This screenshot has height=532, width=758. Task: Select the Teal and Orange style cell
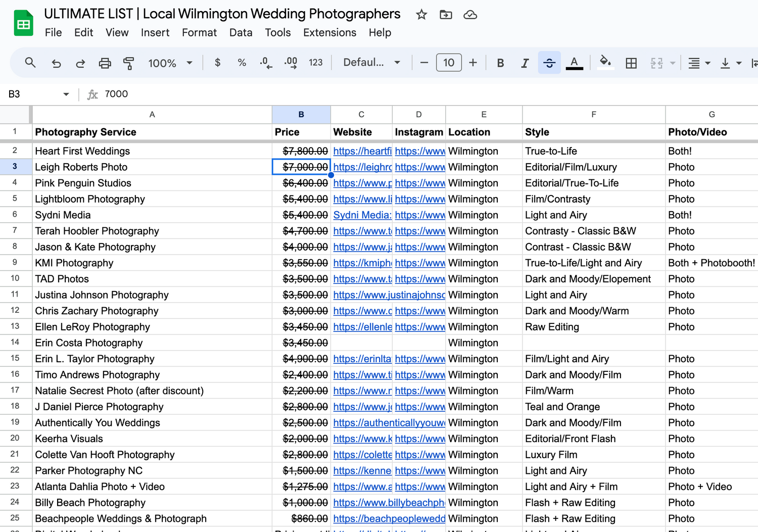point(594,407)
